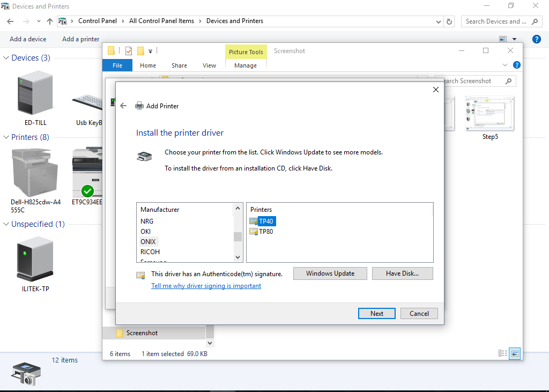
Task: Switch Explorer to large icons view
Action: pyautogui.click(x=515, y=353)
